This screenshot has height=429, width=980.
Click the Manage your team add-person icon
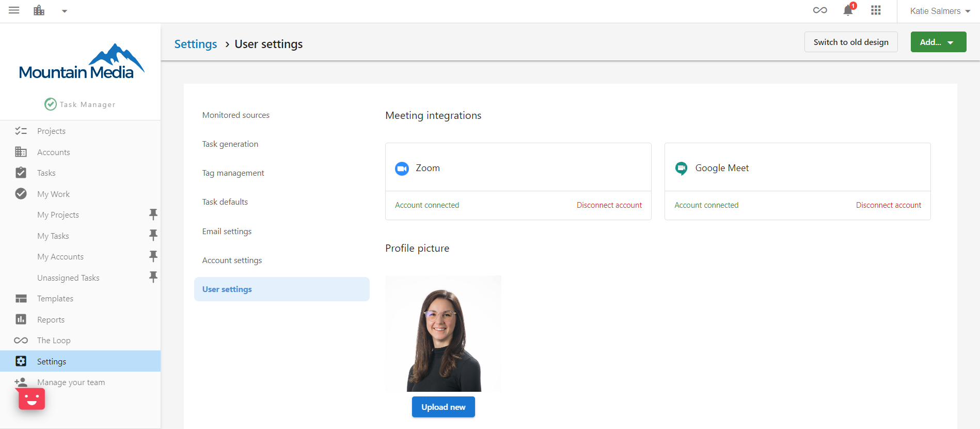(x=21, y=382)
